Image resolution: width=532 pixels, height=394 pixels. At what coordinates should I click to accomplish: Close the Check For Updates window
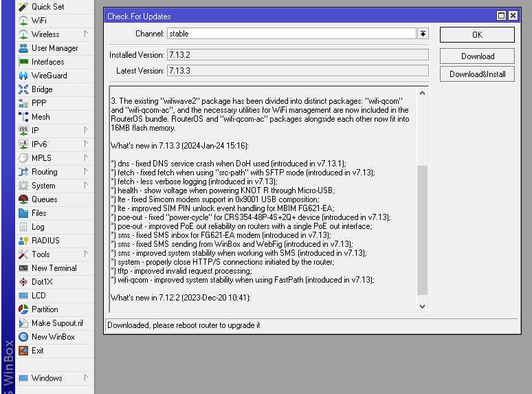513,16
